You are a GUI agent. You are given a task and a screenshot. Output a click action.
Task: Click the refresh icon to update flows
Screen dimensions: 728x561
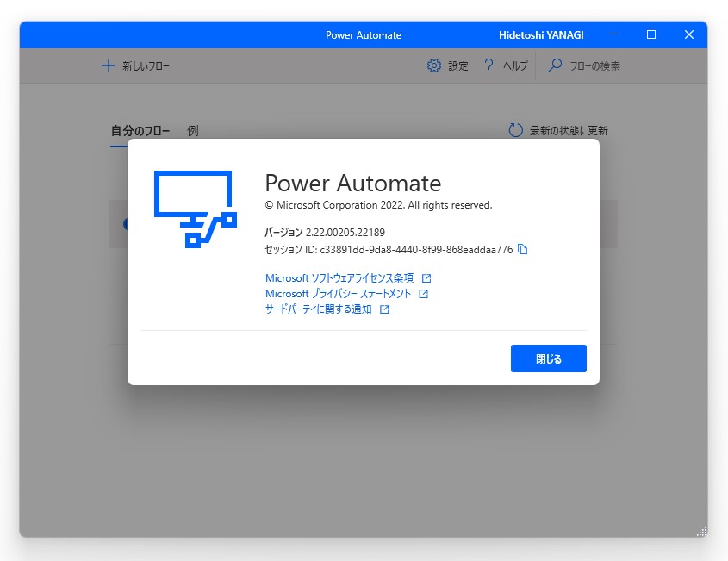[514, 129]
